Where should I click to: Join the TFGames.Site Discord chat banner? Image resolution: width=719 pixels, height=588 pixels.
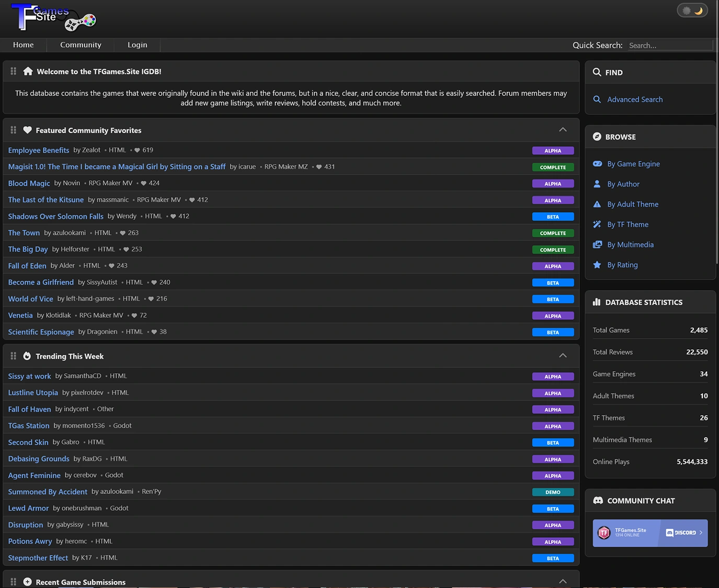pos(650,533)
